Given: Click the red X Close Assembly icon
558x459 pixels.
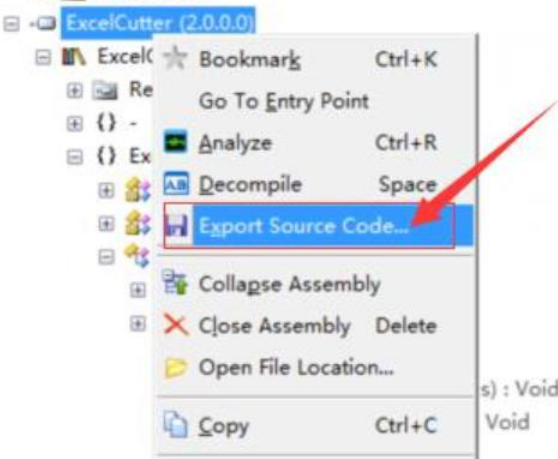Looking at the screenshot, I should [x=176, y=324].
